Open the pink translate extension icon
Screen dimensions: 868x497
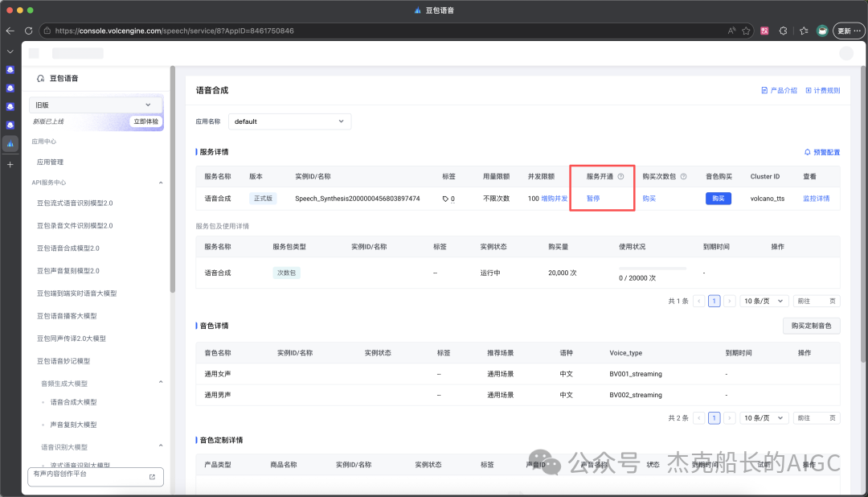coord(764,31)
